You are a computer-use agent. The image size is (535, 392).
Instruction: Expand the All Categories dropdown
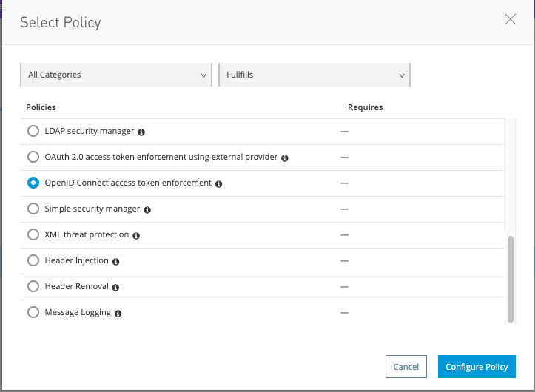[117, 75]
